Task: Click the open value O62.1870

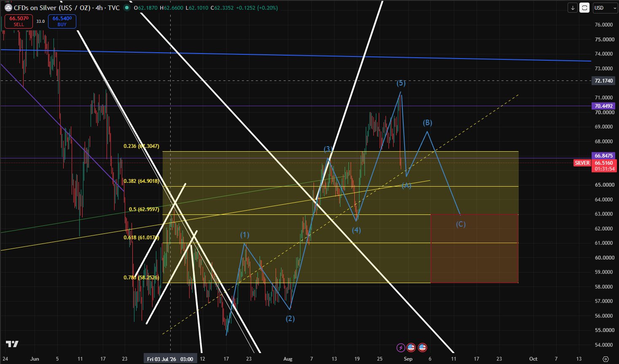Action: click(146, 8)
